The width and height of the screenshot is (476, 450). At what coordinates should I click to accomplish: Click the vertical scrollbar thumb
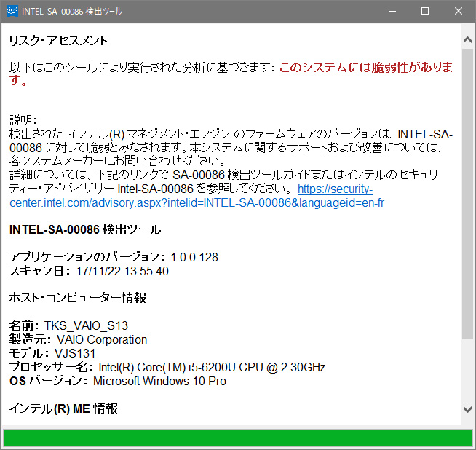tap(468, 194)
